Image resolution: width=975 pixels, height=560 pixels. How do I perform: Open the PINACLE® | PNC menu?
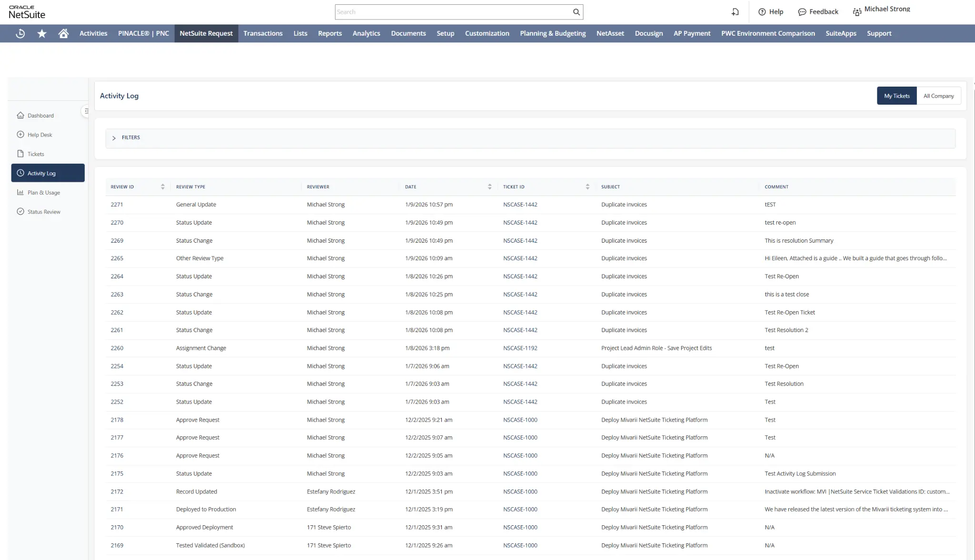pos(143,33)
